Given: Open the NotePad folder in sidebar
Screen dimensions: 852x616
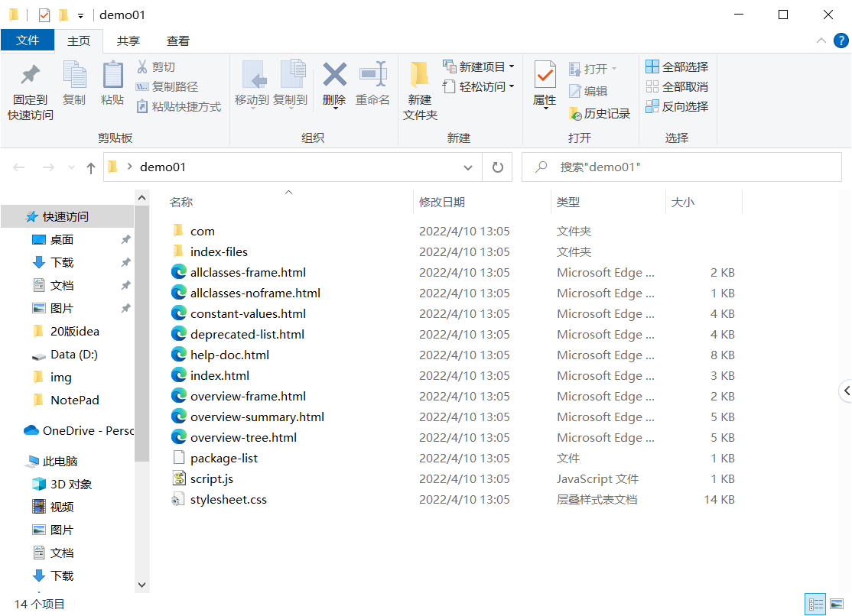Looking at the screenshot, I should point(67,400).
